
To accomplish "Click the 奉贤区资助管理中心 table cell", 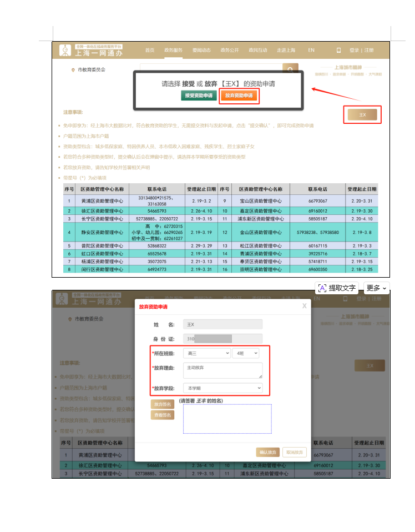I will tap(261, 262).
